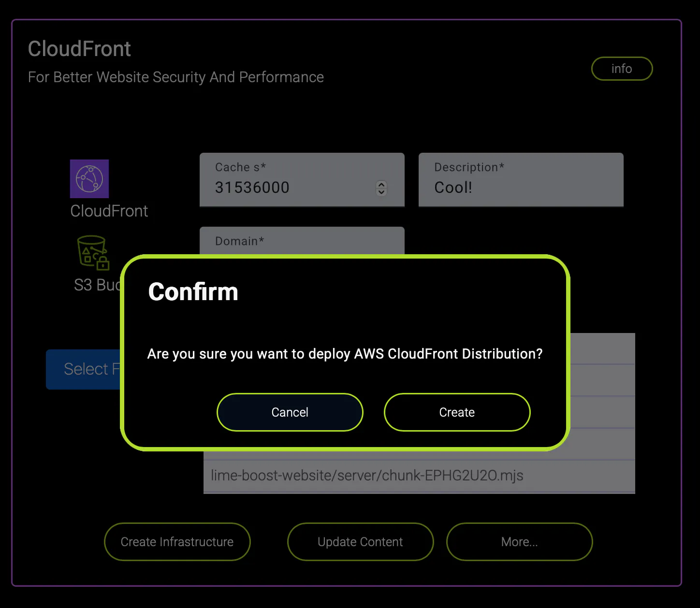Click the Update Content button
Viewport: 700px width, 608px height.
[360, 542]
